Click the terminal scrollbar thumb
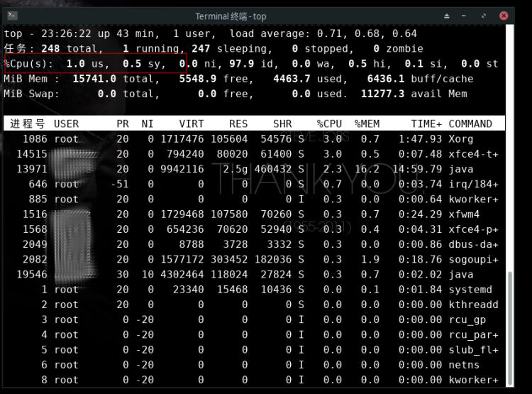Image resolution: width=532 pixels, height=394 pixels. (x=510, y=329)
